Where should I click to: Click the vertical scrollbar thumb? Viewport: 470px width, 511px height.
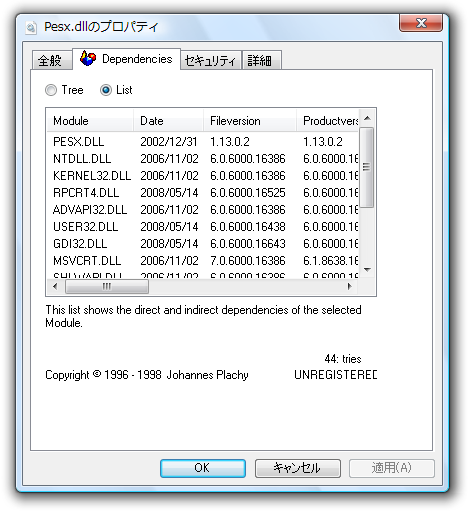(367, 167)
